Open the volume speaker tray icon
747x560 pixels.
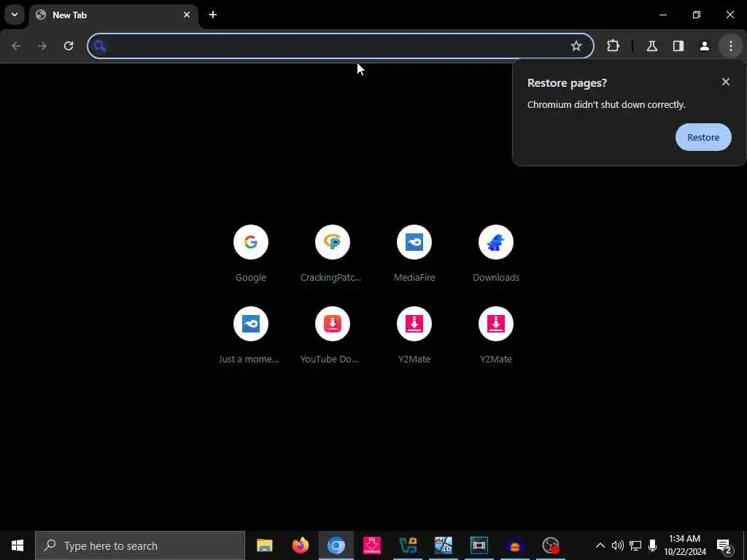coord(617,545)
